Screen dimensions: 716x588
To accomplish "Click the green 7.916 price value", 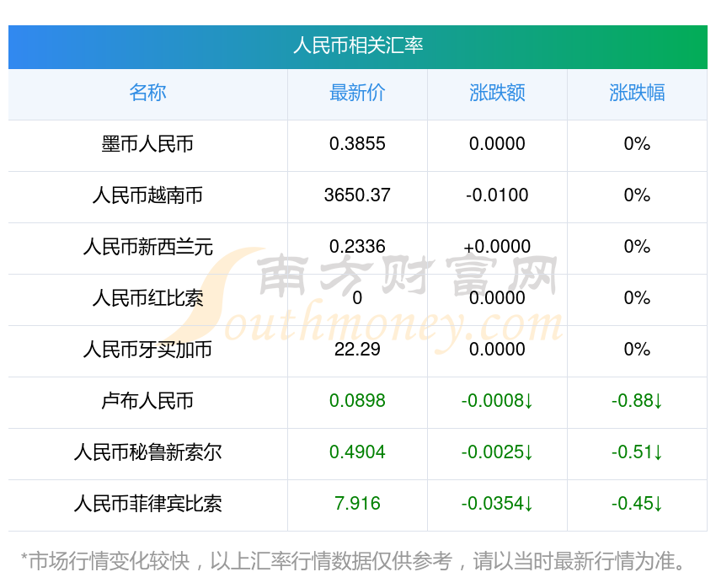I will pyautogui.click(x=357, y=504).
